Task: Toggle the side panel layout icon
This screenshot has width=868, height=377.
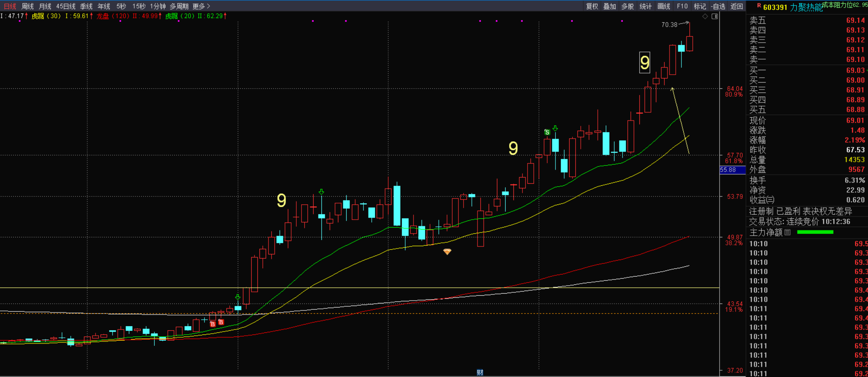Action: [x=714, y=17]
